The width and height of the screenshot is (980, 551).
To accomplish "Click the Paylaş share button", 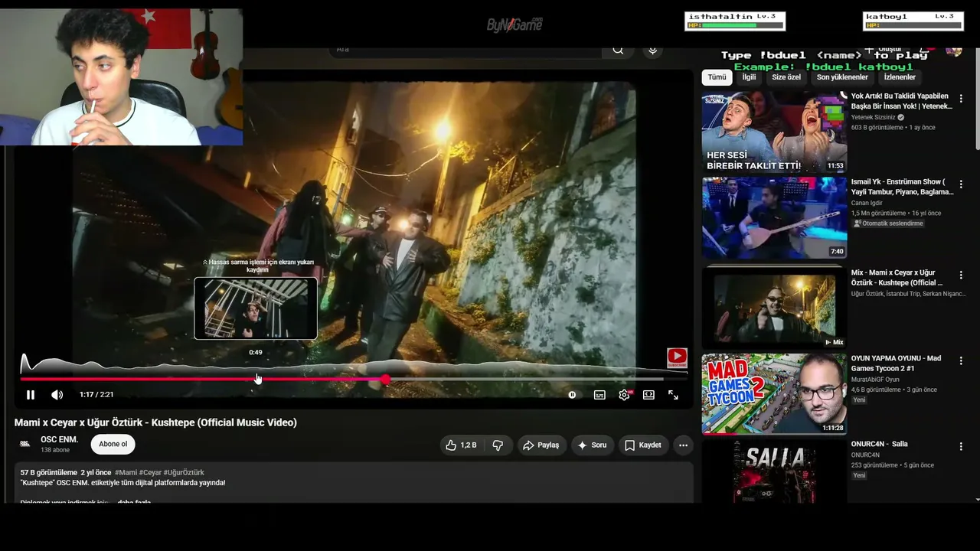I will [x=541, y=445].
